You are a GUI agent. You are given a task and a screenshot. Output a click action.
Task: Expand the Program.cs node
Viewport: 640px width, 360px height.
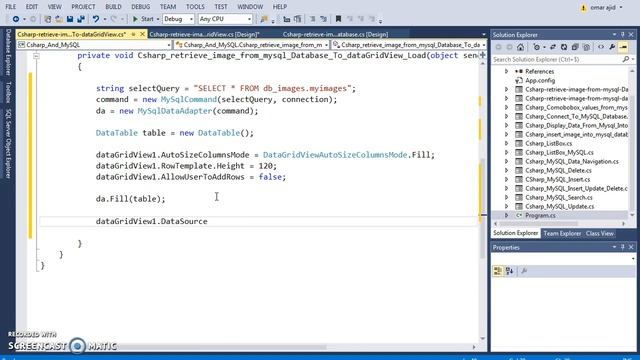pyautogui.click(x=507, y=215)
